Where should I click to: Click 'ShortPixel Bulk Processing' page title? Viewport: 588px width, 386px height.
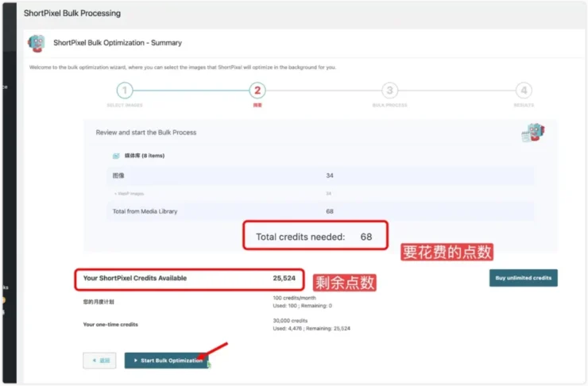[72, 14]
